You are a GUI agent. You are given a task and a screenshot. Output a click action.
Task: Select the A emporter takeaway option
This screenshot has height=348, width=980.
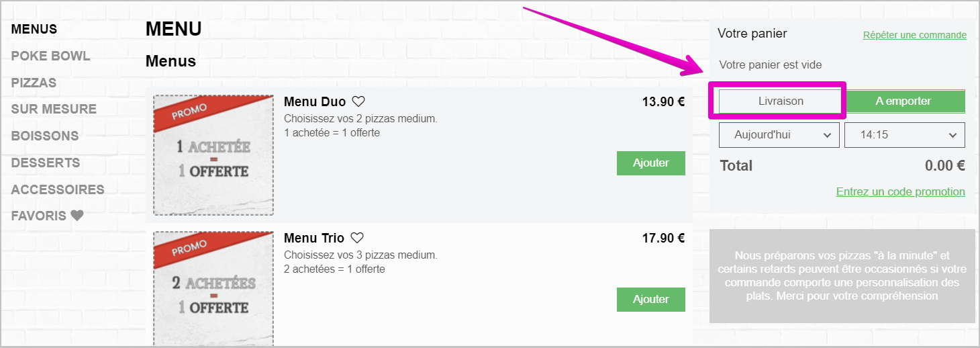click(x=903, y=101)
